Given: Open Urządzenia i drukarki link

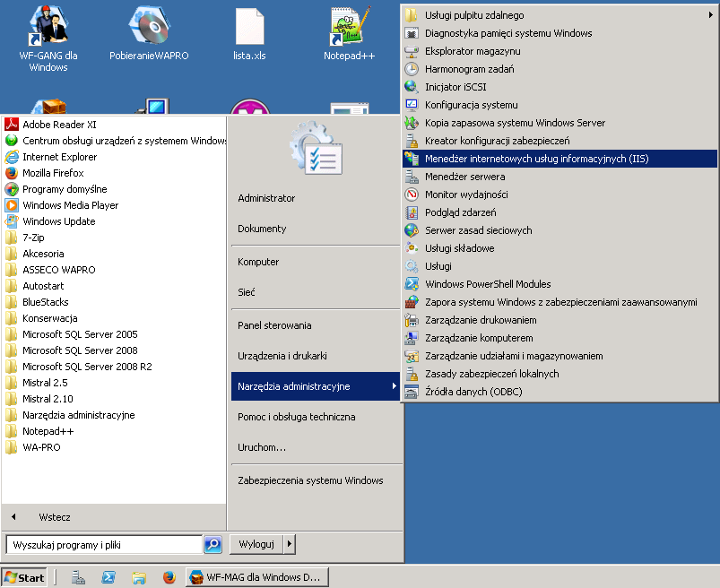Looking at the screenshot, I should point(316,356).
